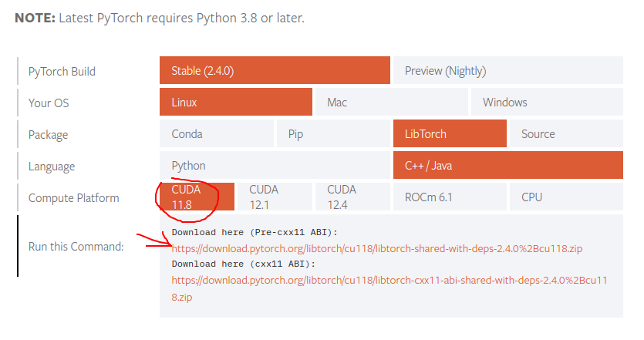Click the Compute Platform row label
644x340 pixels.
pos(73,198)
